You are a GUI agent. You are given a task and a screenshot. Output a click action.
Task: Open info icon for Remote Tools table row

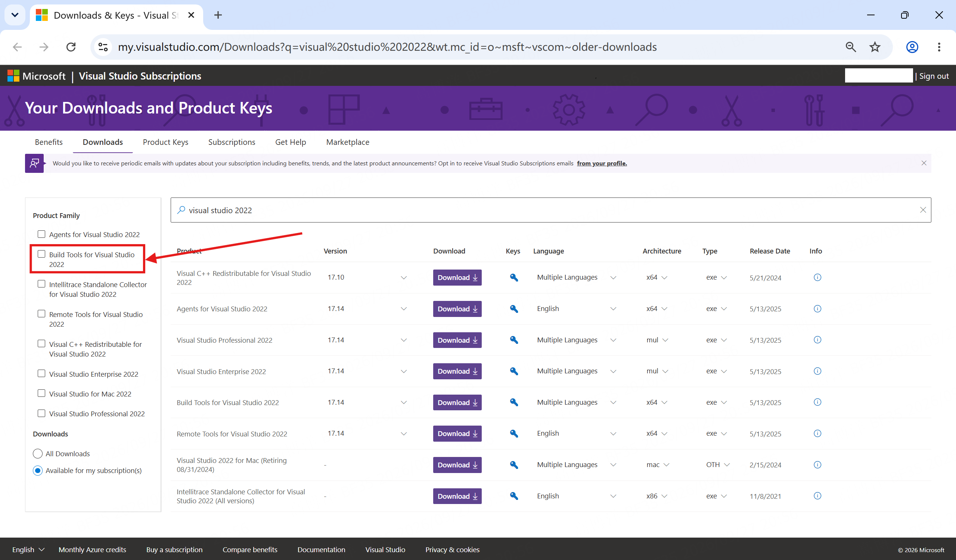(x=817, y=433)
